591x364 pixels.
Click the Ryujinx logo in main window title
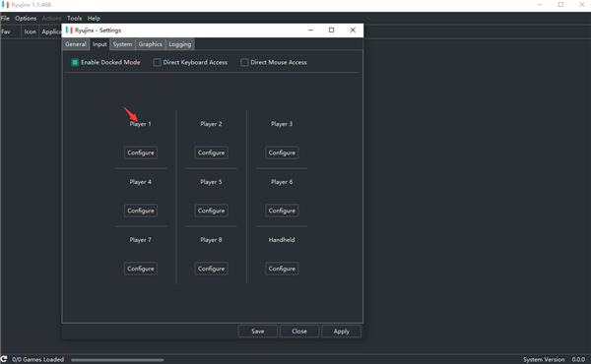[5, 5]
